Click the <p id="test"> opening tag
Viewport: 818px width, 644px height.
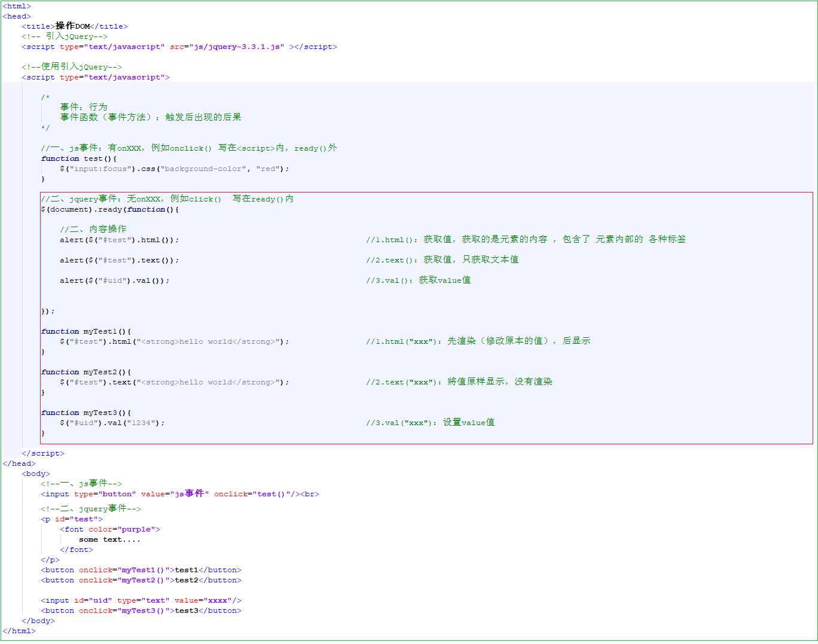[x=72, y=519]
